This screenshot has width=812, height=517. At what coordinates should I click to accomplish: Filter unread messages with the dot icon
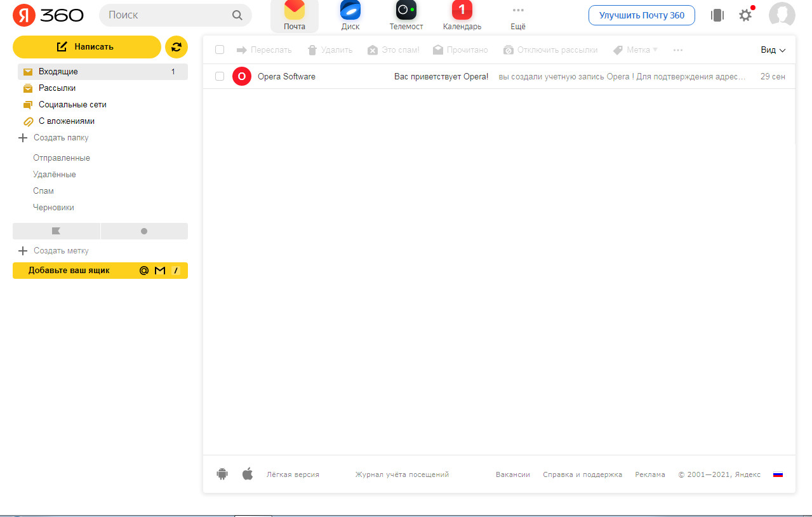(x=144, y=231)
